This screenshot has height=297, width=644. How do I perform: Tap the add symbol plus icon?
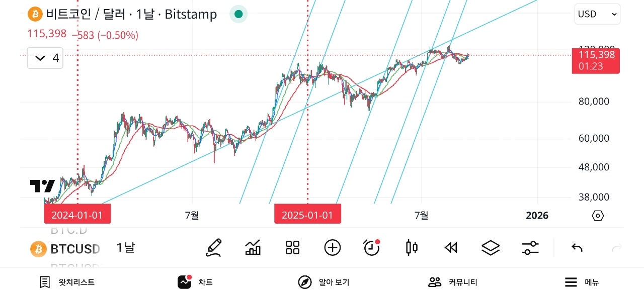click(x=332, y=247)
